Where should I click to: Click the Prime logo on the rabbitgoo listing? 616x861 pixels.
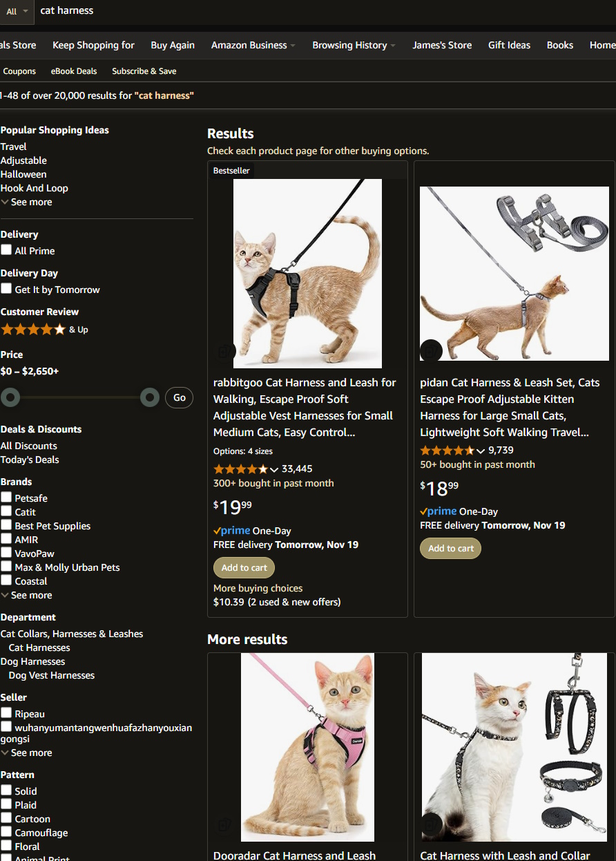232,531
